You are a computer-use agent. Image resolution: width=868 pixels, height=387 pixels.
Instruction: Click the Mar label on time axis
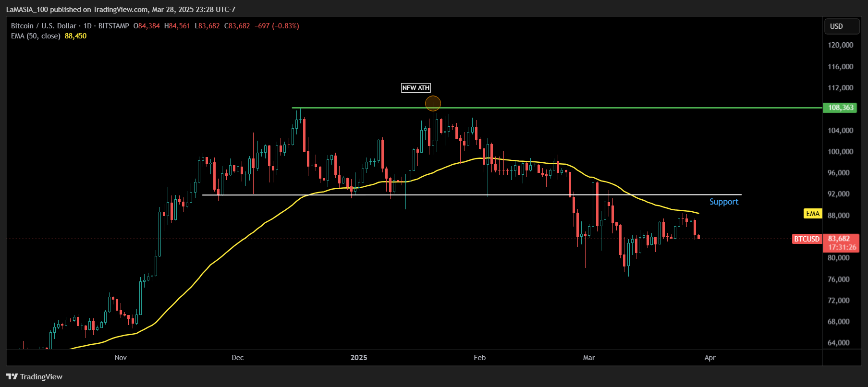(x=589, y=358)
